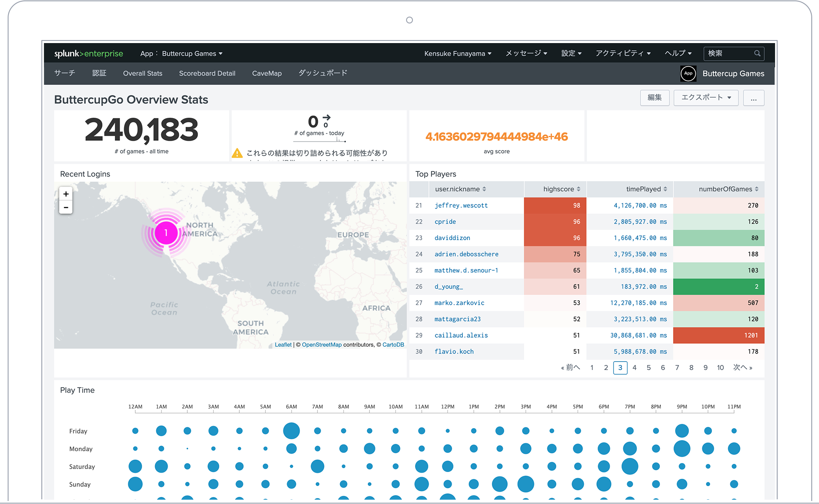Click the 240,183 games all time value

coord(142,130)
